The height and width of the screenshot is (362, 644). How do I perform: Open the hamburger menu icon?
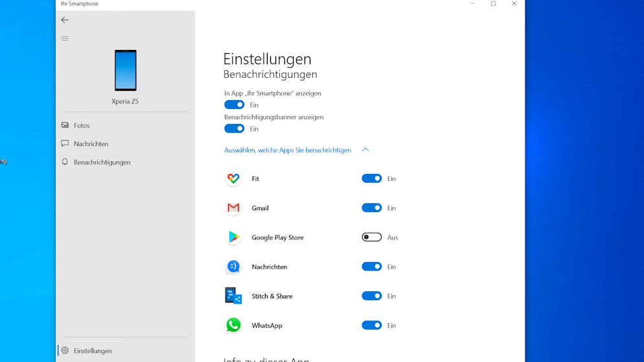click(x=65, y=39)
